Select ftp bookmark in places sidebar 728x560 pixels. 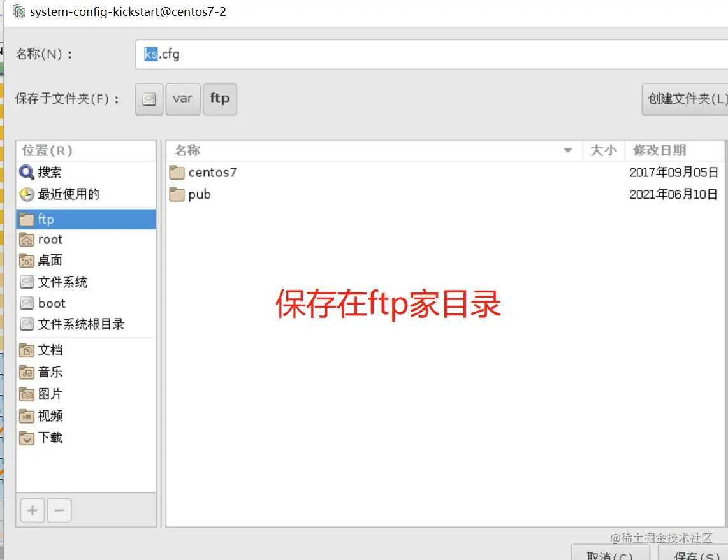tap(86, 219)
